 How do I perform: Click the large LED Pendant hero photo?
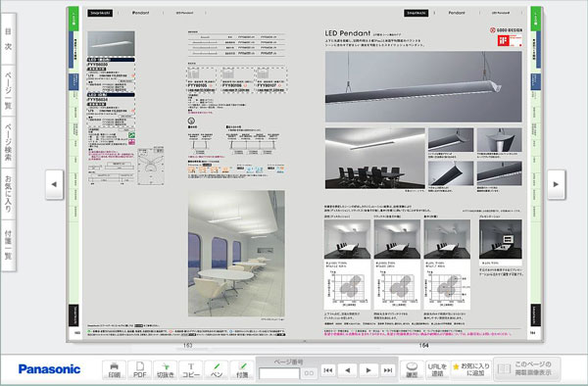(x=423, y=86)
